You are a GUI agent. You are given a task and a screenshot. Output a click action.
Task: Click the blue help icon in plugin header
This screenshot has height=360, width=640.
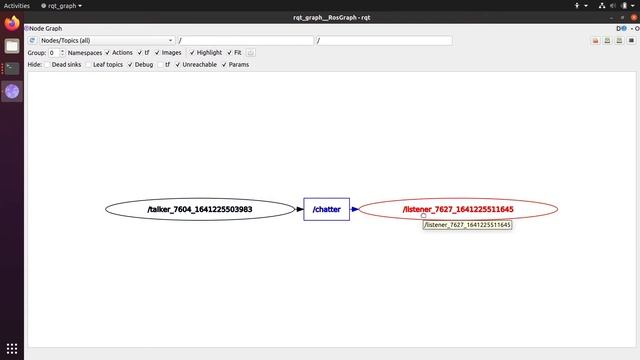[x=624, y=29]
